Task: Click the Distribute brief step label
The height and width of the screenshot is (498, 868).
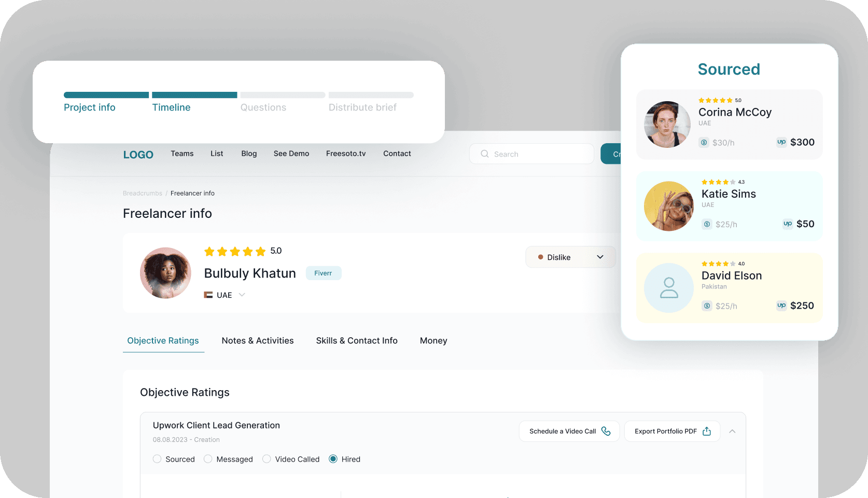Action: [362, 107]
